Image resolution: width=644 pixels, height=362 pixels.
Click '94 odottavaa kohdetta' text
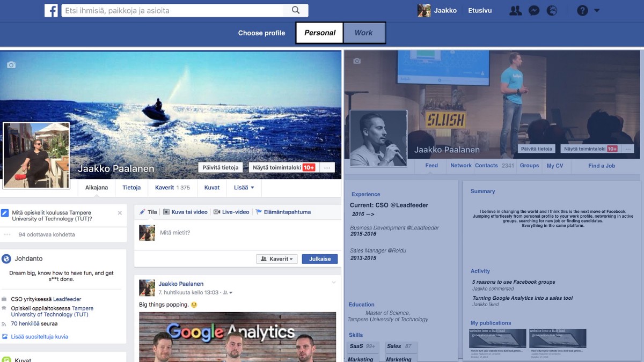click(x=47, y=234)
